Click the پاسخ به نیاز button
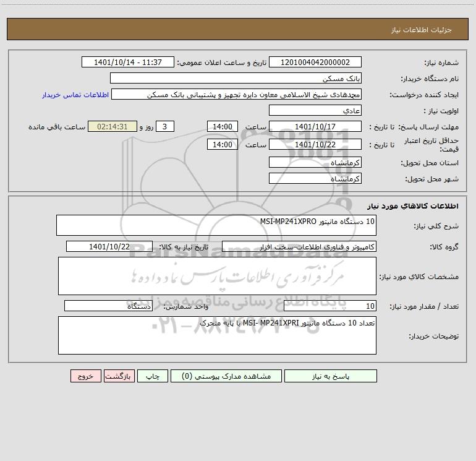Screen dimensions: 476x461 coord(331,376)
